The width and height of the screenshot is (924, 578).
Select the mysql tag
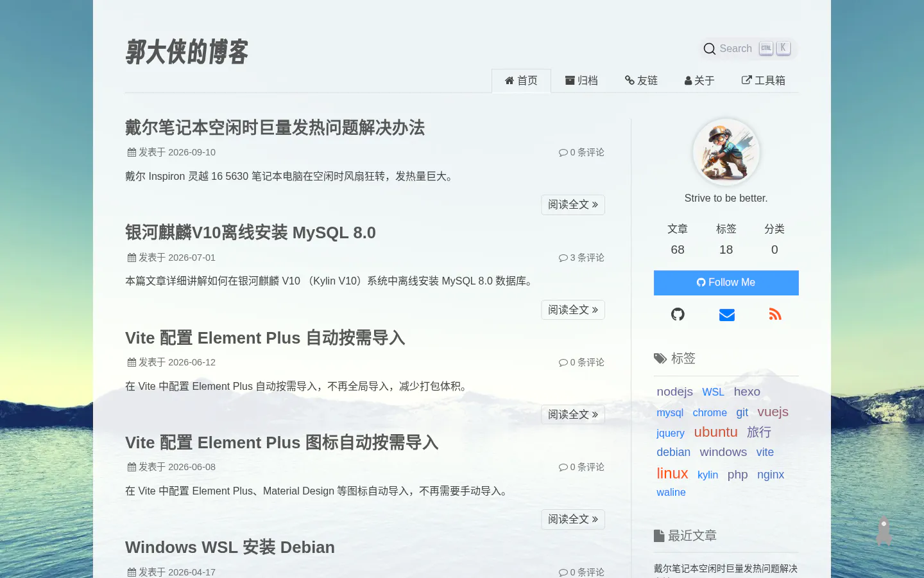click(x=670, y=413)
